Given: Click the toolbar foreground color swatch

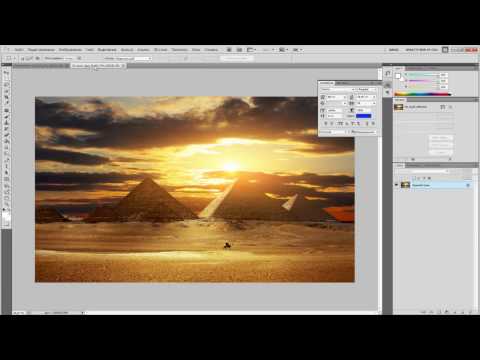Looking at the screenshot, I should 6,214.
